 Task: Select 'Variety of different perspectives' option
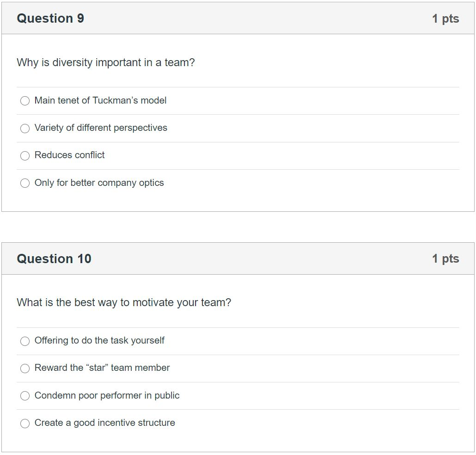click(24, 128)
